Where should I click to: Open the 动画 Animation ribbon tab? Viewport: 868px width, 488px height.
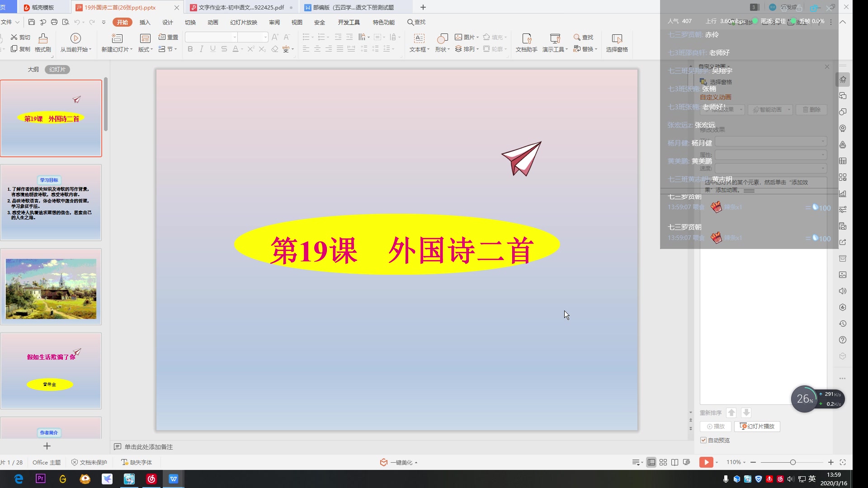pyautogui.click(x=212, y=22)
